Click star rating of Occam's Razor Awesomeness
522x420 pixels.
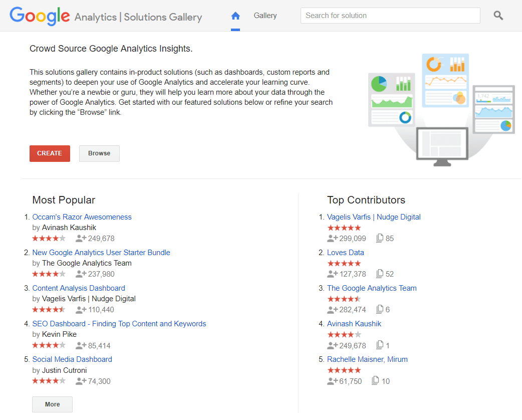49,238
